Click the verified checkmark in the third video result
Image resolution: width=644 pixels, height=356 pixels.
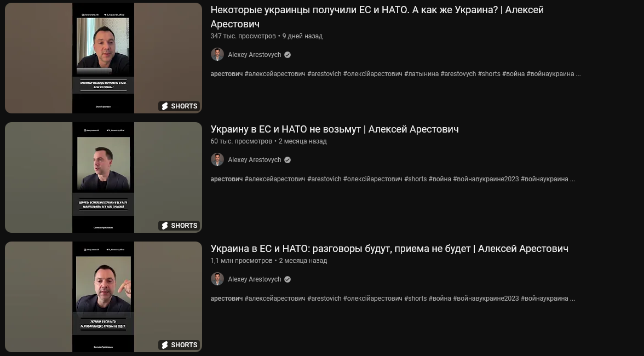287,280
